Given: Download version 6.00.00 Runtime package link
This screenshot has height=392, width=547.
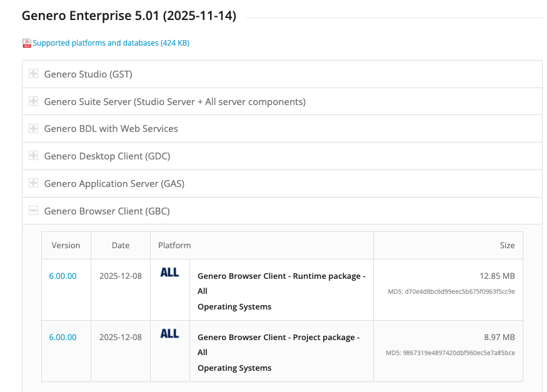Looking at the screenshot, I should (x=63, y=276).
